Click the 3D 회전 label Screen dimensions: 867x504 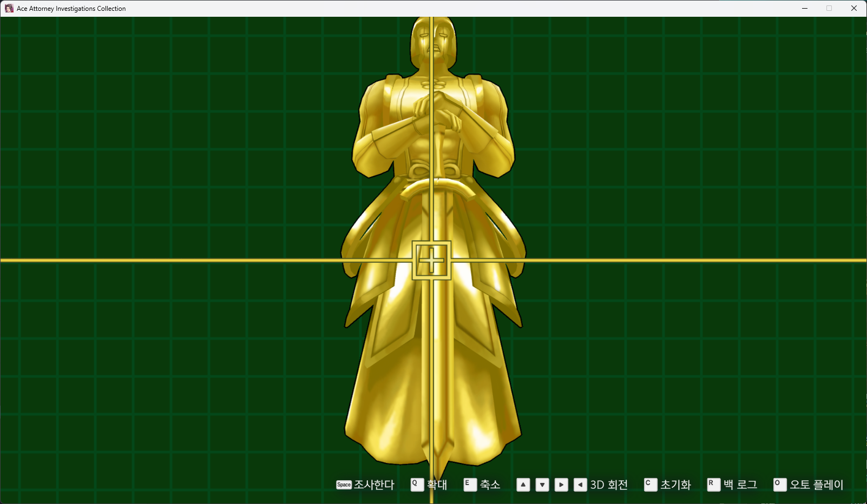click(609, 485)
